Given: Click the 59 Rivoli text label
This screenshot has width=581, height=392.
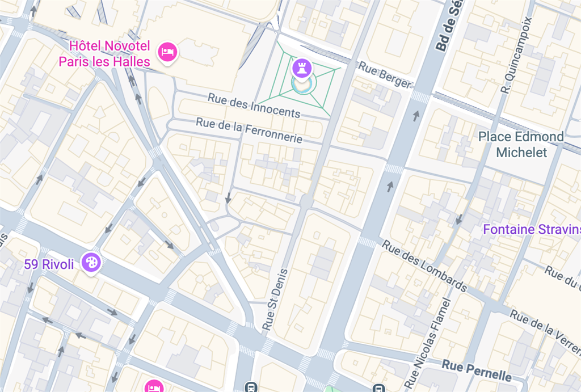Looking at the screenshot, I should (49, 264).
